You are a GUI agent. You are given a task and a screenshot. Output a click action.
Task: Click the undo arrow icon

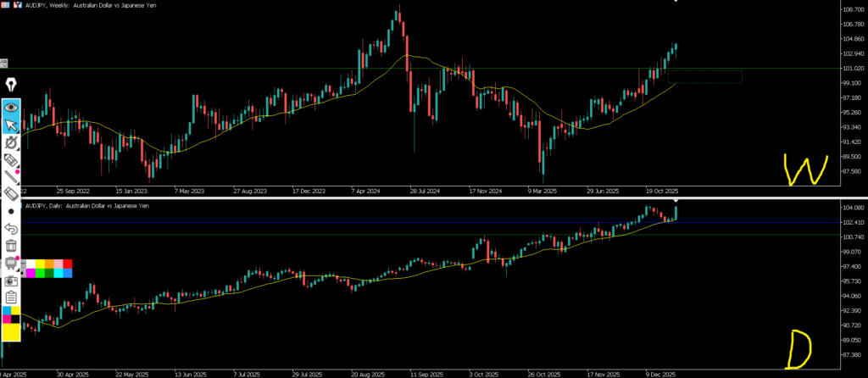(12, 229)
